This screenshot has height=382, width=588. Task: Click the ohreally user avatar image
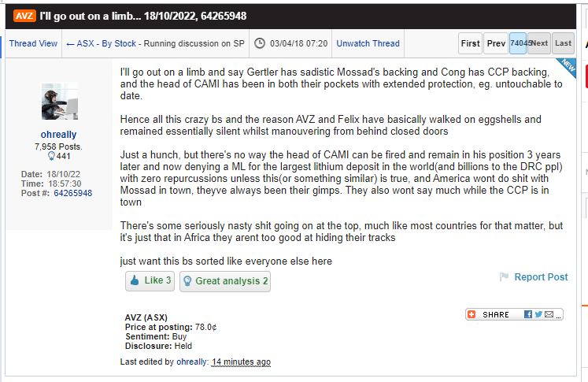click(x=59, y=101)
